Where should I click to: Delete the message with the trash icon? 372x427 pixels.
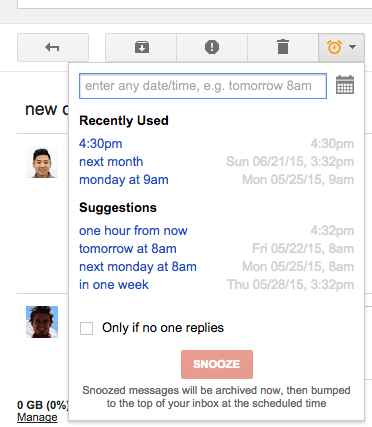pos(283,47)
